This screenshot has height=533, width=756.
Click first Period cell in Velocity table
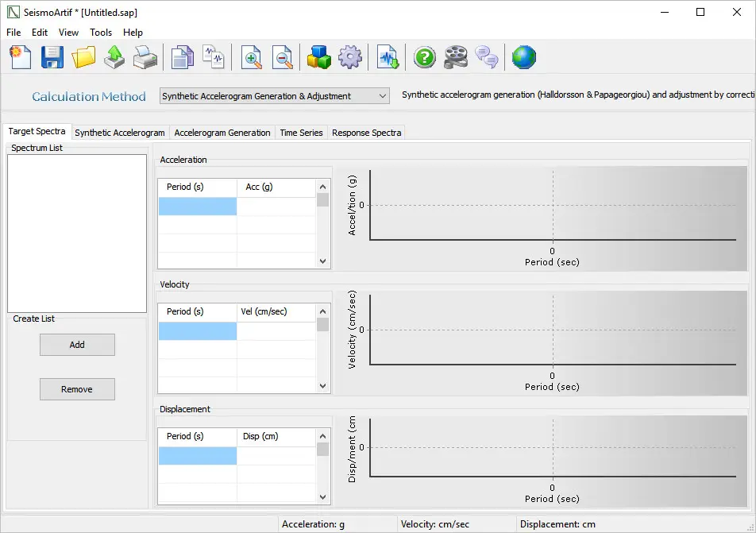(x=198, y=331)
